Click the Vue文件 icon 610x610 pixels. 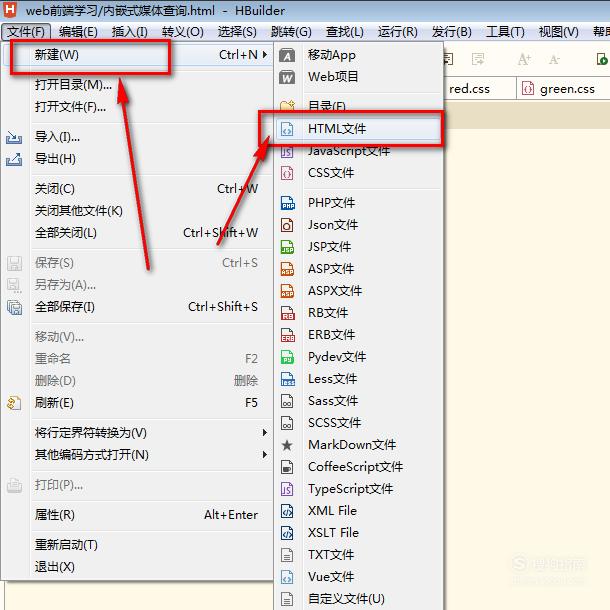coord(287,577)
